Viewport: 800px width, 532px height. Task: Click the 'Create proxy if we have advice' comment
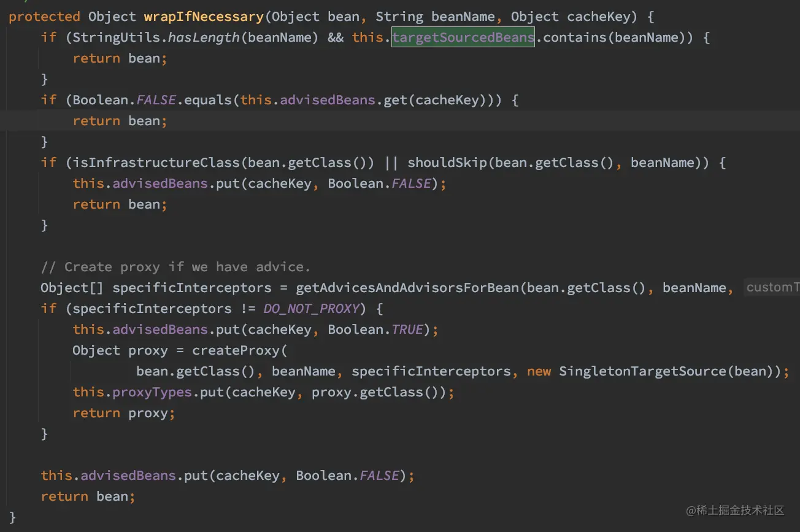[175, 267]
